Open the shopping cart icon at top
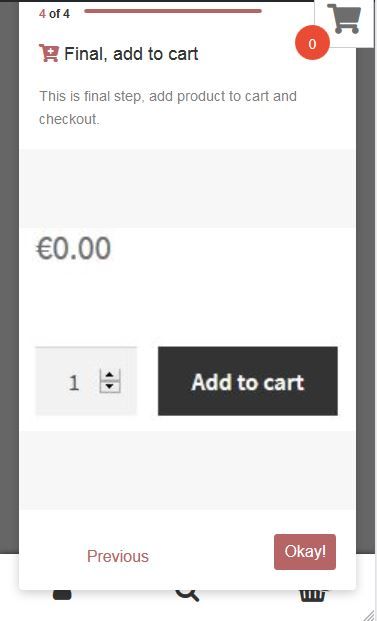The image size is (377, 621). point(344,19)
